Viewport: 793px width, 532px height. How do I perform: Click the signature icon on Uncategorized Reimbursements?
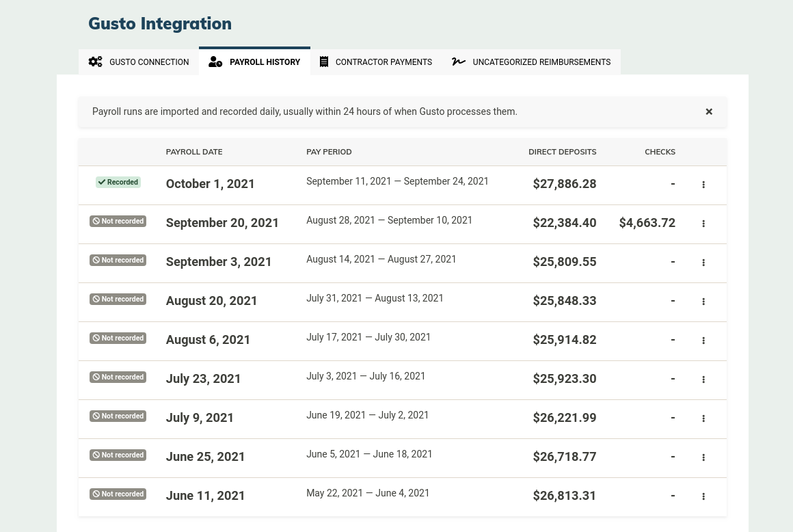point(458,62)
